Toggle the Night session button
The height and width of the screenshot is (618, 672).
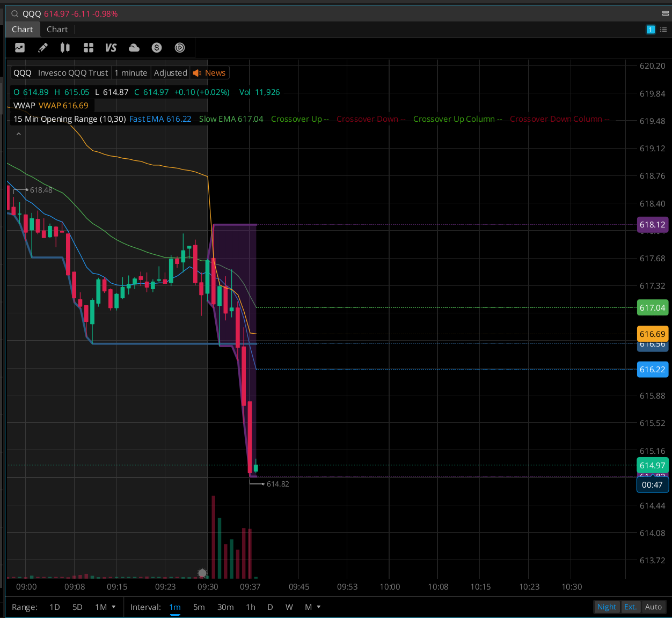[x=607, y=607]
